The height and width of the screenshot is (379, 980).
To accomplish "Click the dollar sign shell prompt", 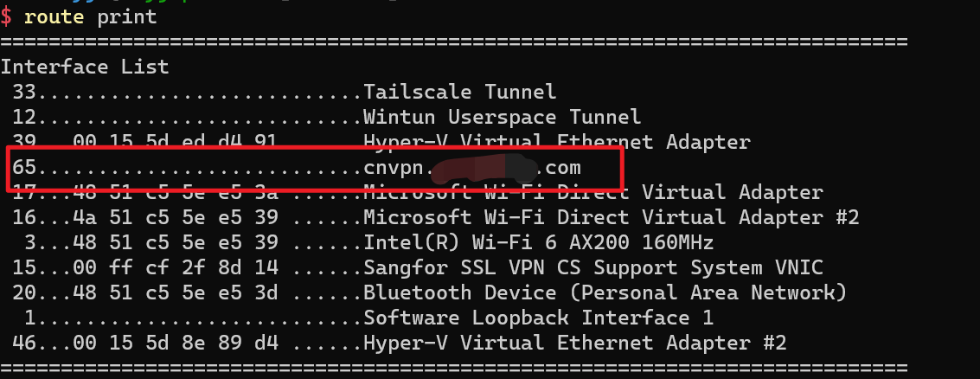I will tap(6, 17).
